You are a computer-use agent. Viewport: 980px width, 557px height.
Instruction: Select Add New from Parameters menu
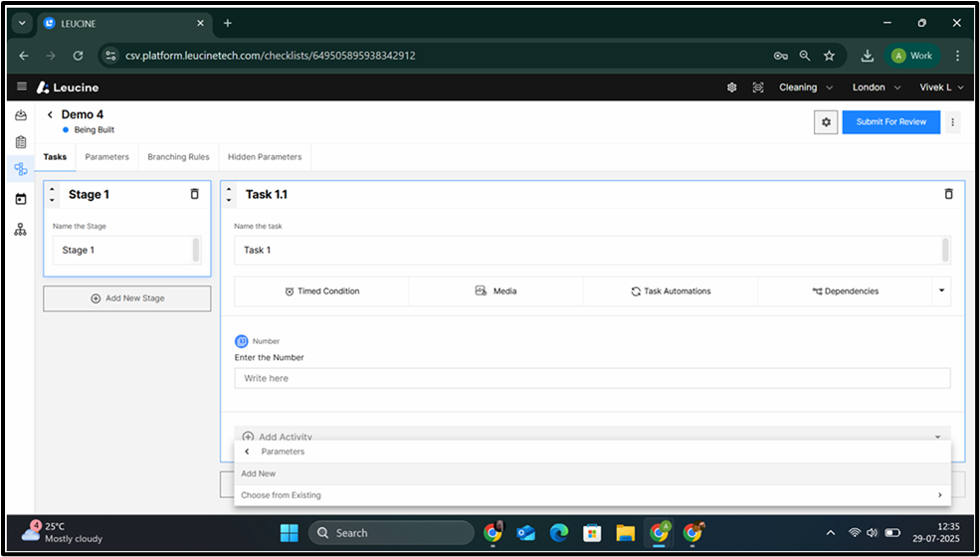pos(259,473)
